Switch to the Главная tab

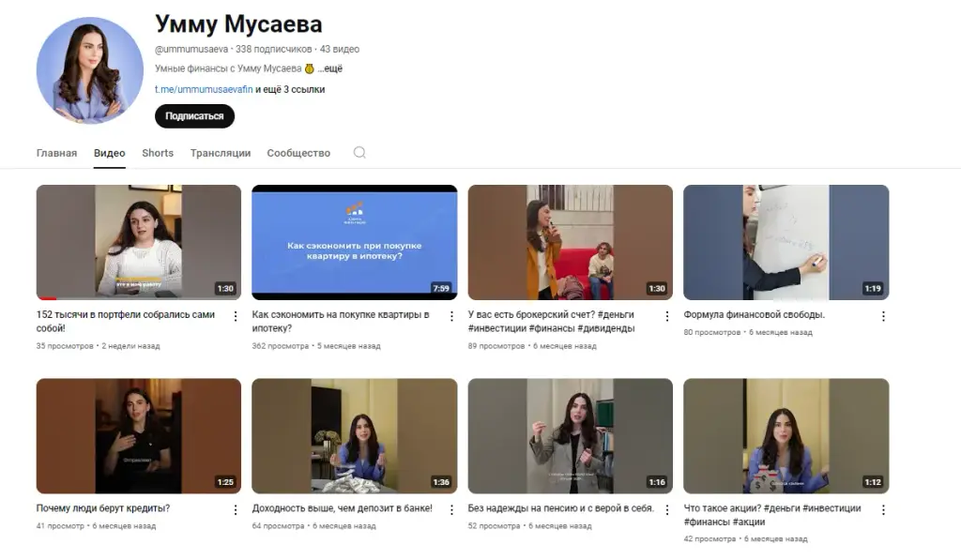pyautogui.click(x=56, y=153)
